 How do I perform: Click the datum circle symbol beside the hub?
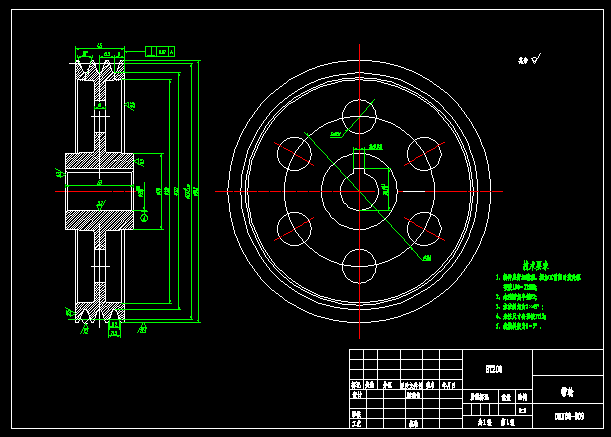[x=144, y=217]
